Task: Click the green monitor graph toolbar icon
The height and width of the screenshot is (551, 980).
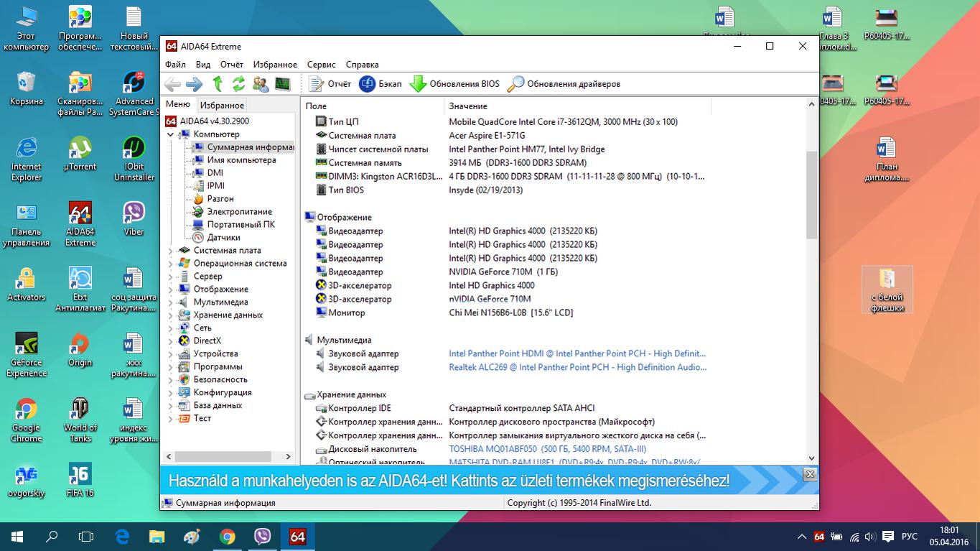Action: coord(282,84)
